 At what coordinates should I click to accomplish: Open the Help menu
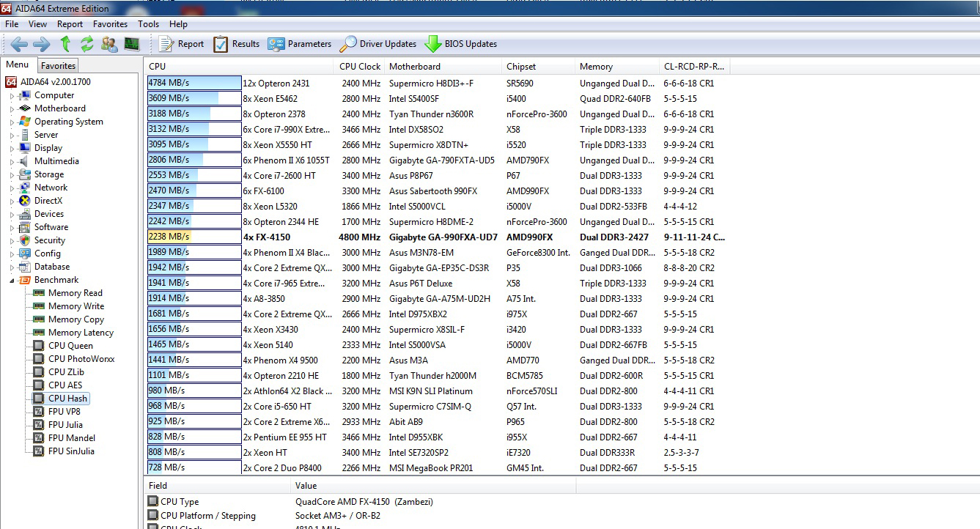(x=178, y=24)
